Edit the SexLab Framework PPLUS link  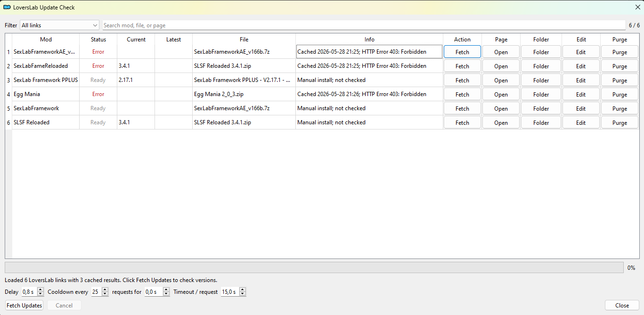pos(581,80)
